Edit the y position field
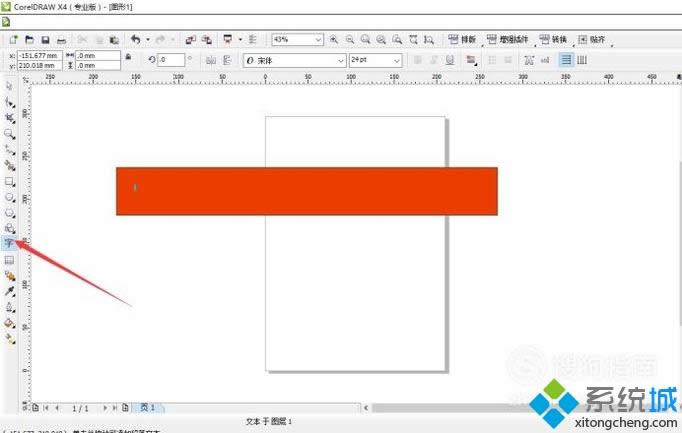The image size is (682, 433). tap(39, 65)
